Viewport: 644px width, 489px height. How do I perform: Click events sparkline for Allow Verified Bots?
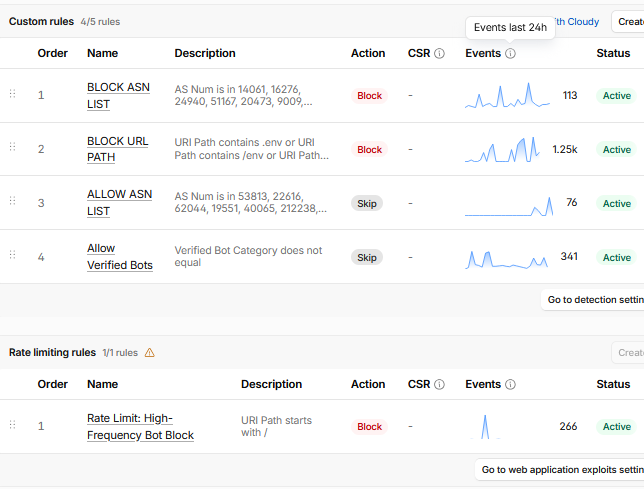click(506, 259)
